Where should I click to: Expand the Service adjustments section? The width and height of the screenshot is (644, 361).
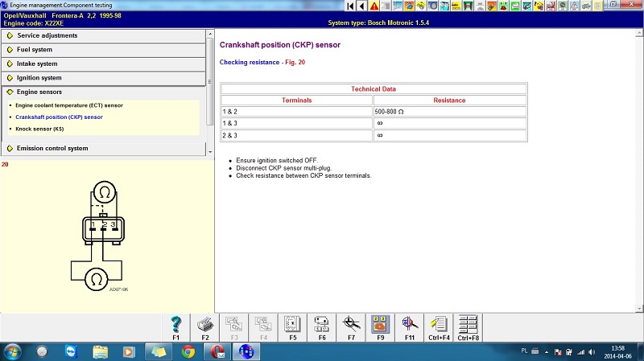tap(47, 35)
